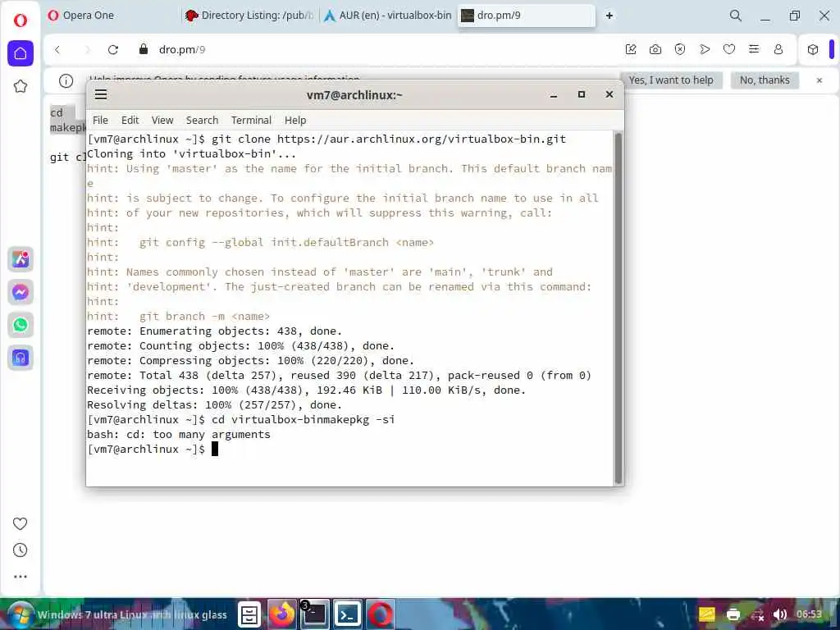Reload the dro.pm page

(112, 49)
